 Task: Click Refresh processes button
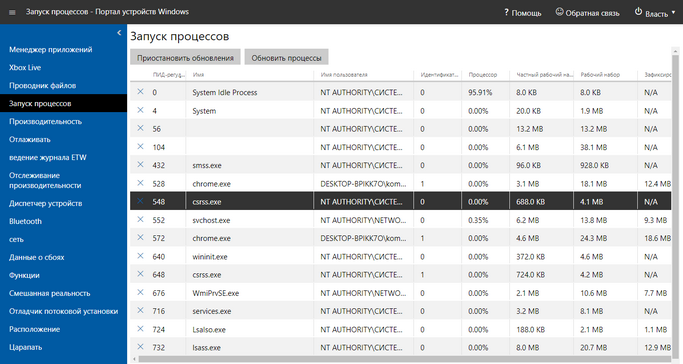pyautogui.click(x=286, y=57)
